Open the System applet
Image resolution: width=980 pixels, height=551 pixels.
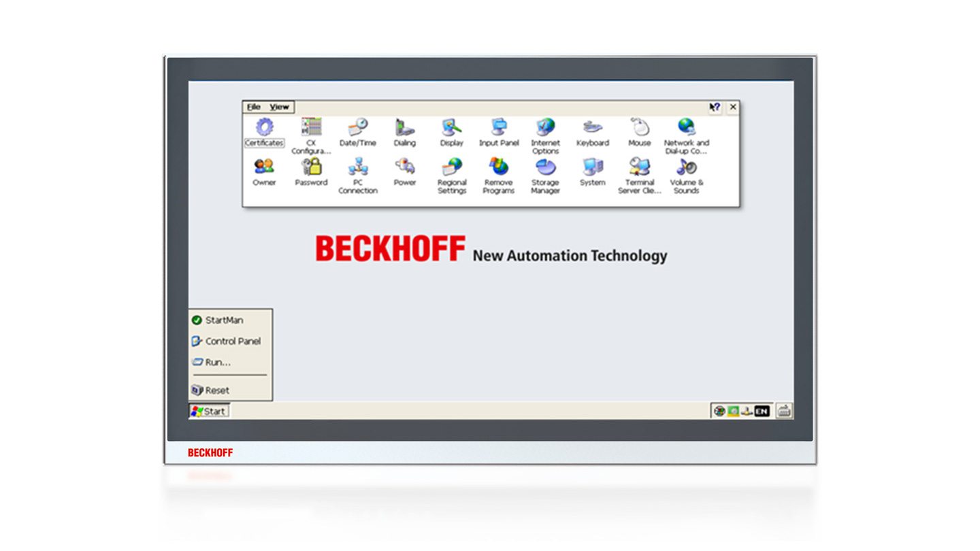(592, 171)
